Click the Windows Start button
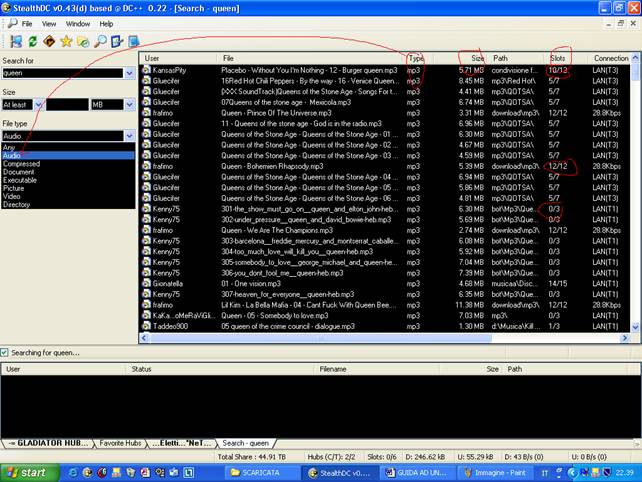This screenshot has height=482, width=642. 29,473
